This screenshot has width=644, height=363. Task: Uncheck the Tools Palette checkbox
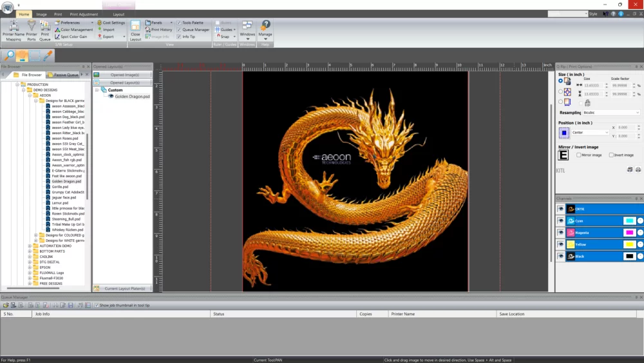click(x=179, y=23)
